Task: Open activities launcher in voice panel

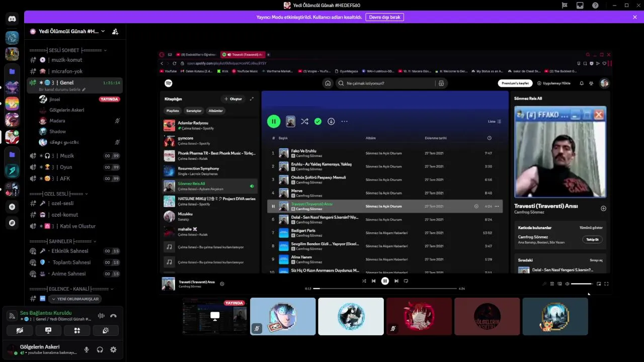Action: click(77, 330)
